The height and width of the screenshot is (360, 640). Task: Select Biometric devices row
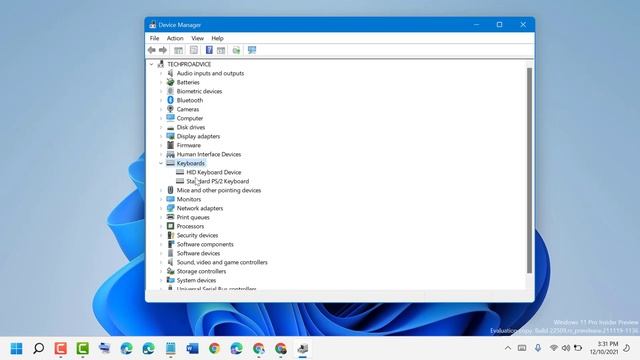click(x=199, y=91)
